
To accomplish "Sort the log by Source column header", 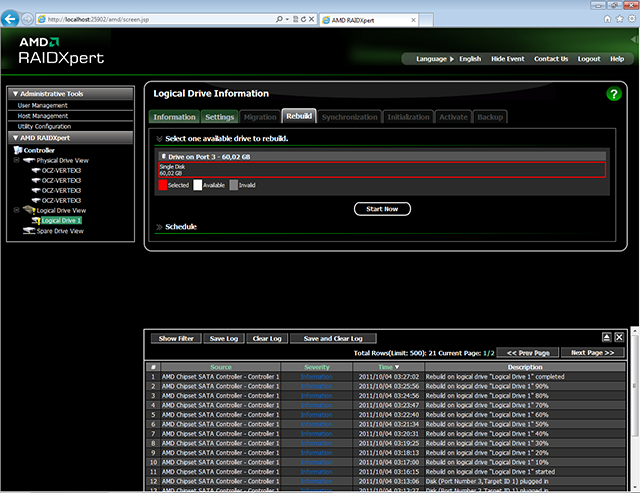I will pos(221,367).
